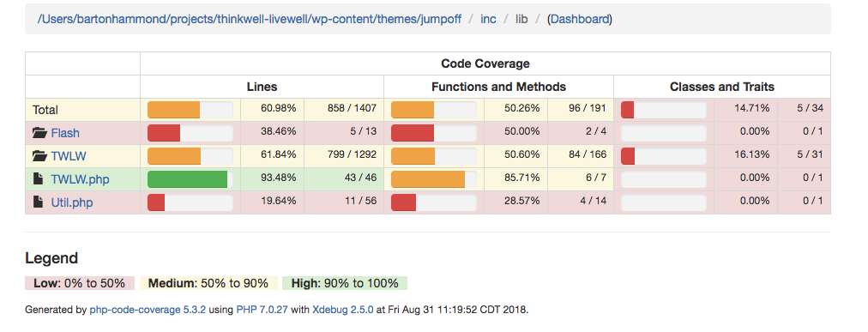
Task: Click the 19.64% Util.php lines value
Action: pos(279,202)
